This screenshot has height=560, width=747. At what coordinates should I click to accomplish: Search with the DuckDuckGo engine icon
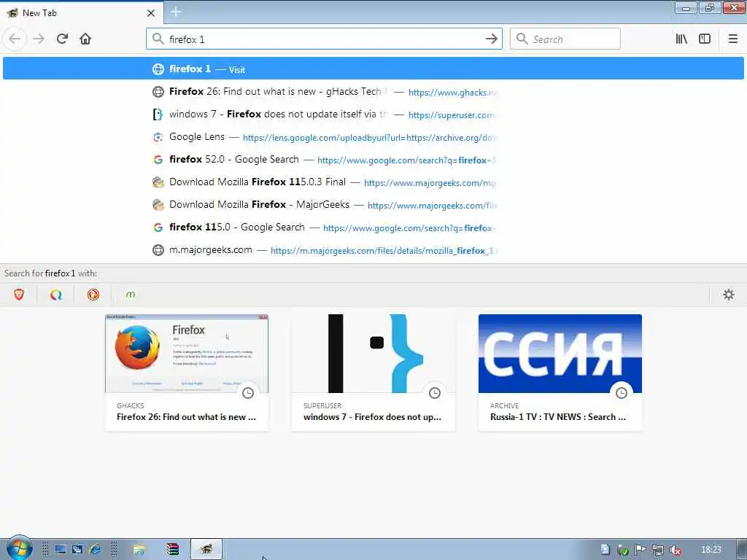click(93, 295)
